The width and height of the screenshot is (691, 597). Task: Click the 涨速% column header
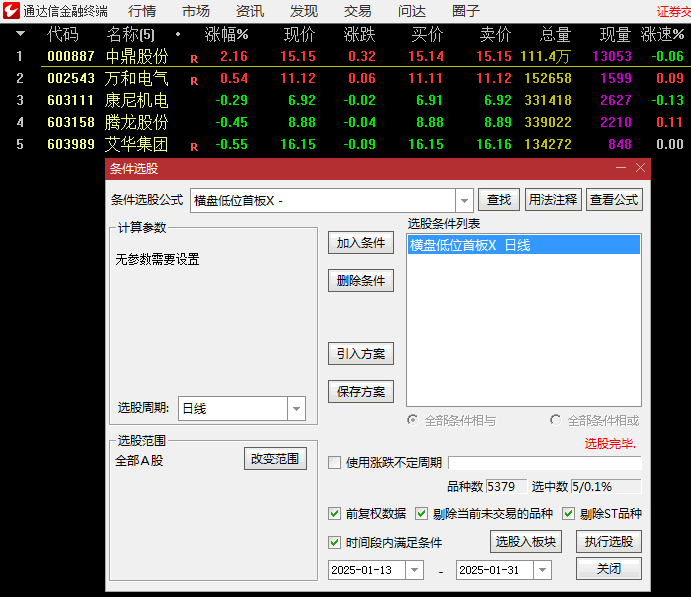662,34
